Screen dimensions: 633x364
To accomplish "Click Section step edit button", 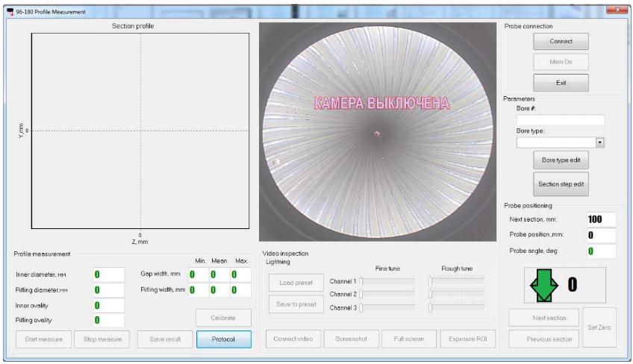I will (x=561, y=183).
